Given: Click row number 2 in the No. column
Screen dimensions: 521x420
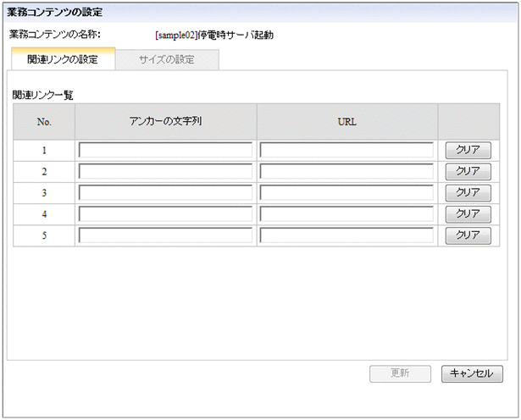Looking at the screenshot, I should [x=44, y=172].
